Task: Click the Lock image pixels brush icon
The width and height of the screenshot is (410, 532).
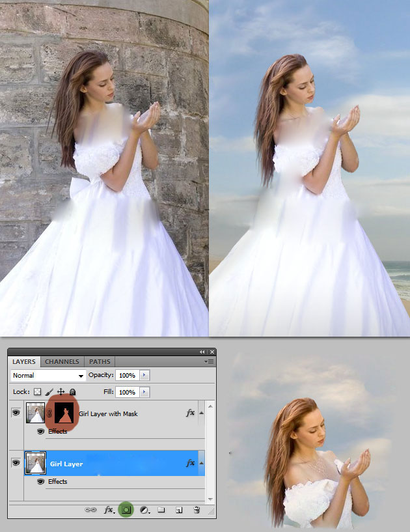Action: tap(49, 392)
